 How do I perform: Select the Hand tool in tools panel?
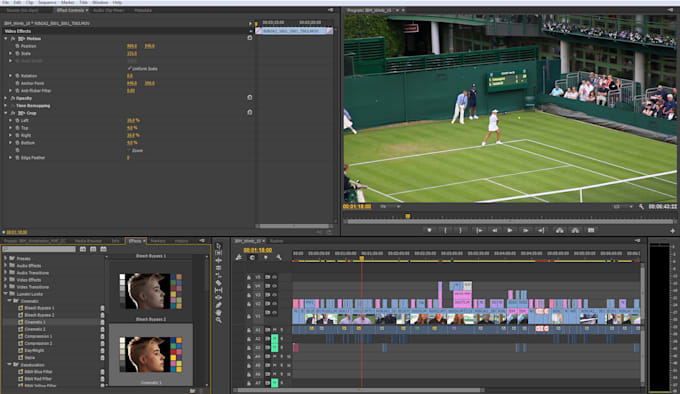click(x=219, y=313)
